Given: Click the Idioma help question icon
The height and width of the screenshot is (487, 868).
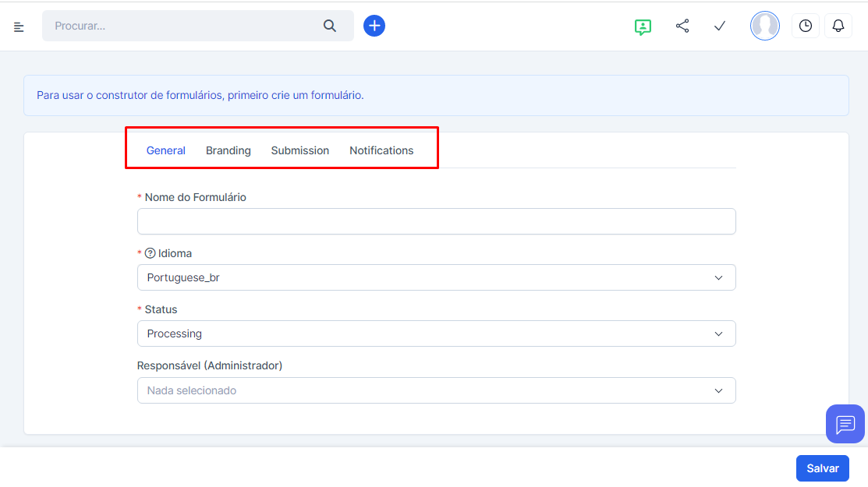Looking at the screenshot, I should tap(151, 253).
